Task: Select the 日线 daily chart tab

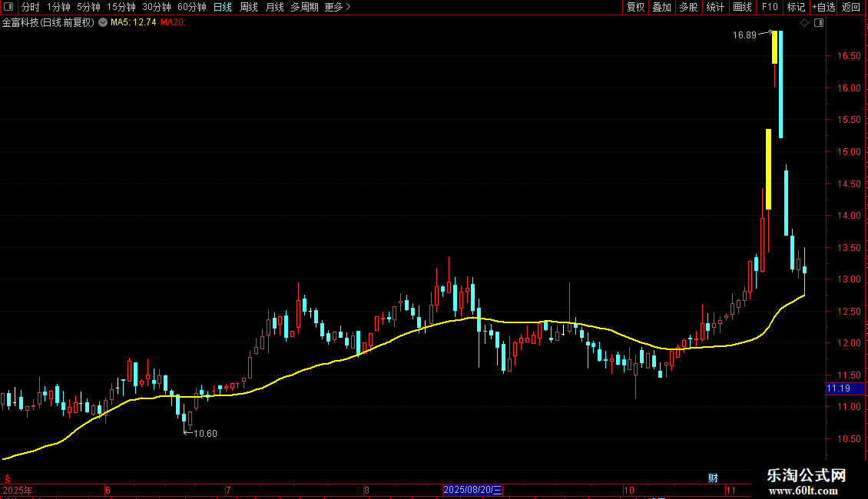Action: [x=223, y=7]
